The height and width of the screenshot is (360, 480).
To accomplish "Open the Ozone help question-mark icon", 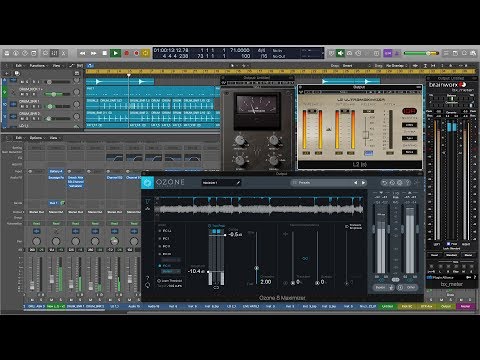I will tap(407, 183).
